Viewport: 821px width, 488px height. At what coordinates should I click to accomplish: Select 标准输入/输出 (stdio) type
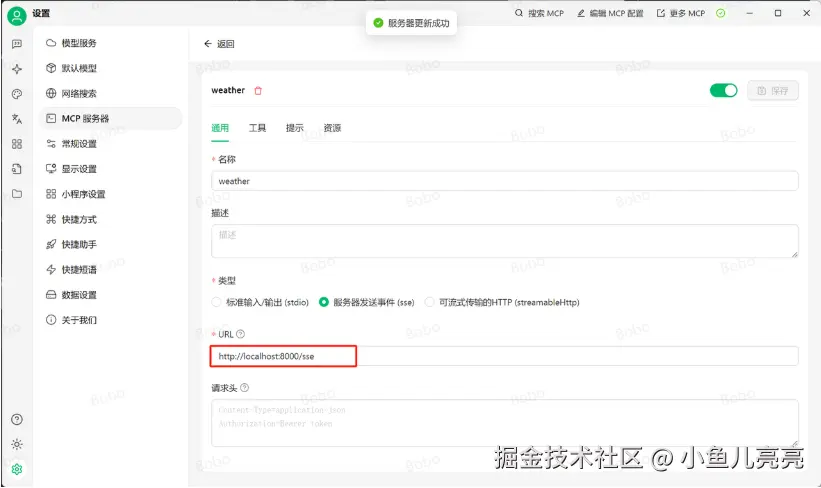point(260,303)
